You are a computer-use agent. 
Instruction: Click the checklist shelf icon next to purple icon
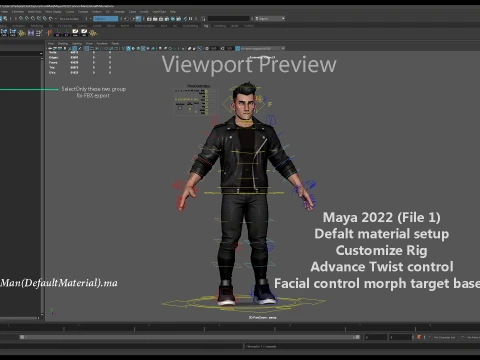(x=39, y=33)
